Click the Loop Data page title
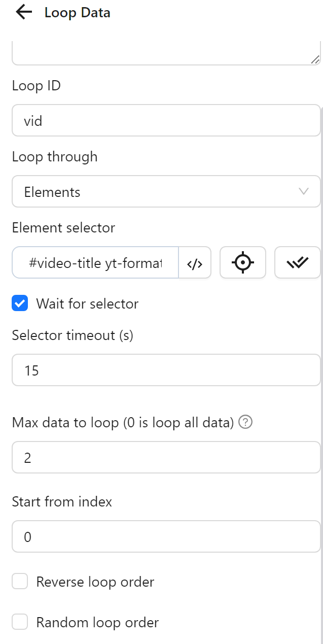Image resolution: width=323 pixels, height=644 pixels. point(77,12)
